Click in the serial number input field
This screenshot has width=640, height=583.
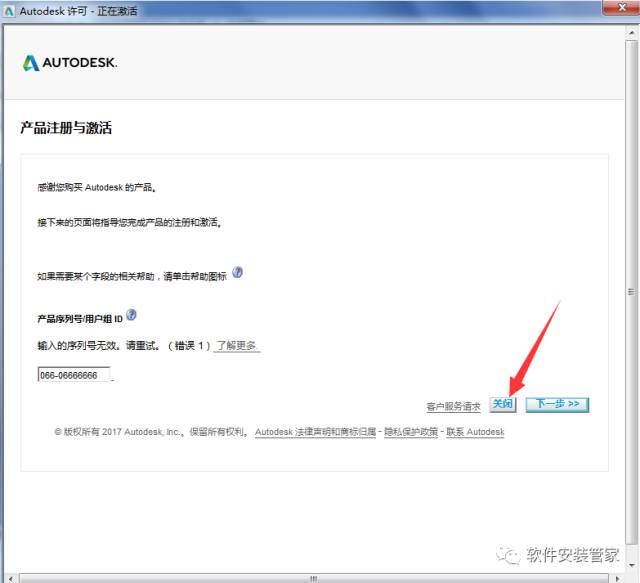coord(73,375)
